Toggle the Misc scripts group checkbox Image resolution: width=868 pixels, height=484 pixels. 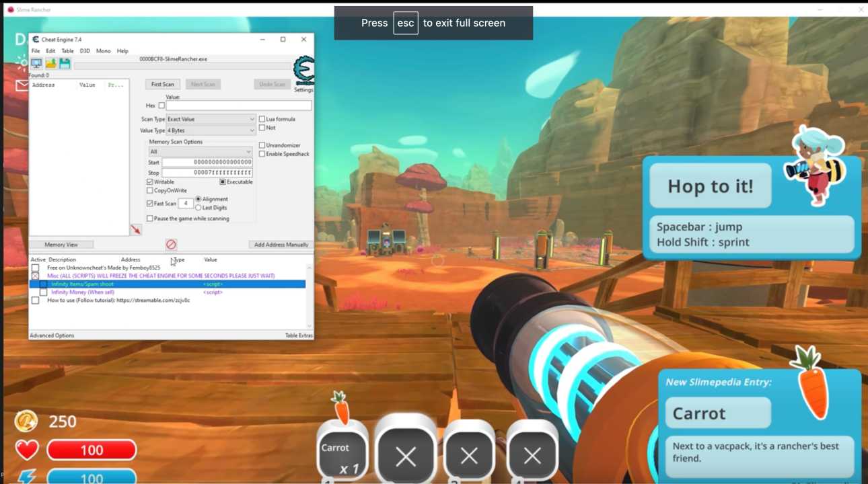coord(35,276)
